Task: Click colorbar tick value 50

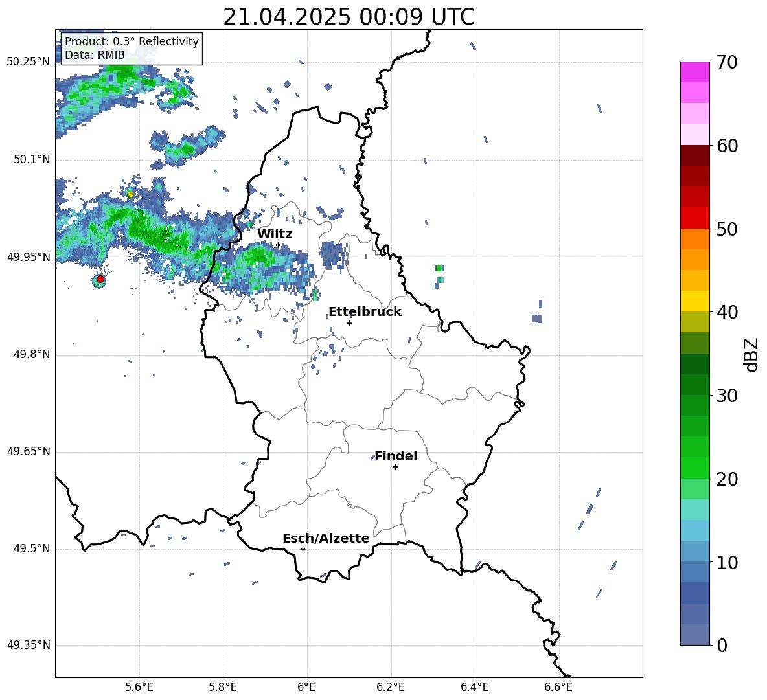Action: [x=727, y=229]
